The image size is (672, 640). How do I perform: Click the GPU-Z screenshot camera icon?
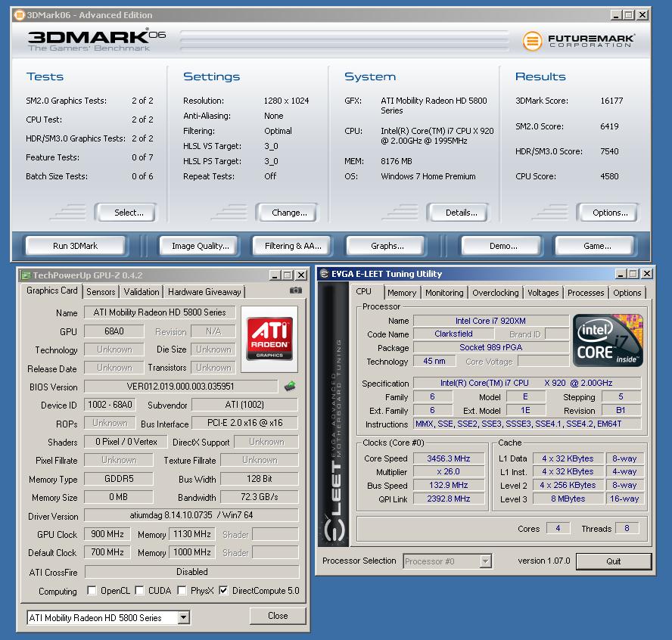click(x=296, y=290)
